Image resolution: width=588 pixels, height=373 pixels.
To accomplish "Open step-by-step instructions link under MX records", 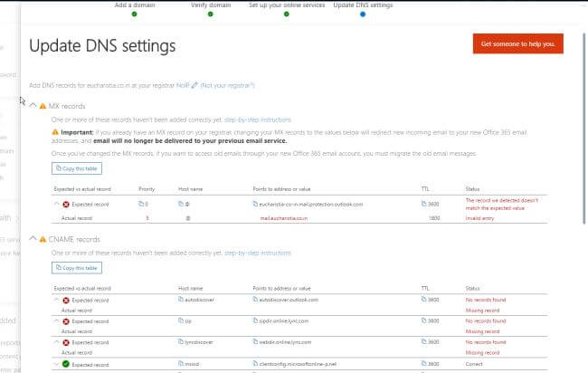I will coord(258,120).
